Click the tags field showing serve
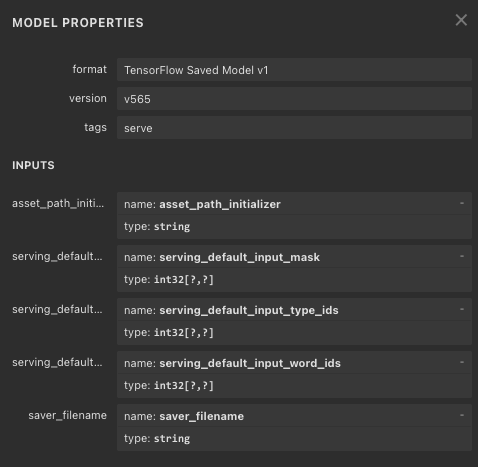 tap(294, 128)
